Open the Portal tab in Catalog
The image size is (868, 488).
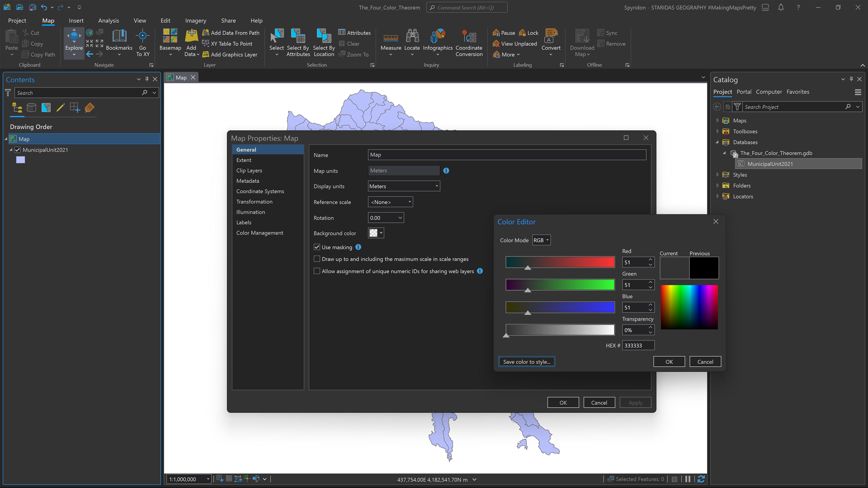(744, 92)
